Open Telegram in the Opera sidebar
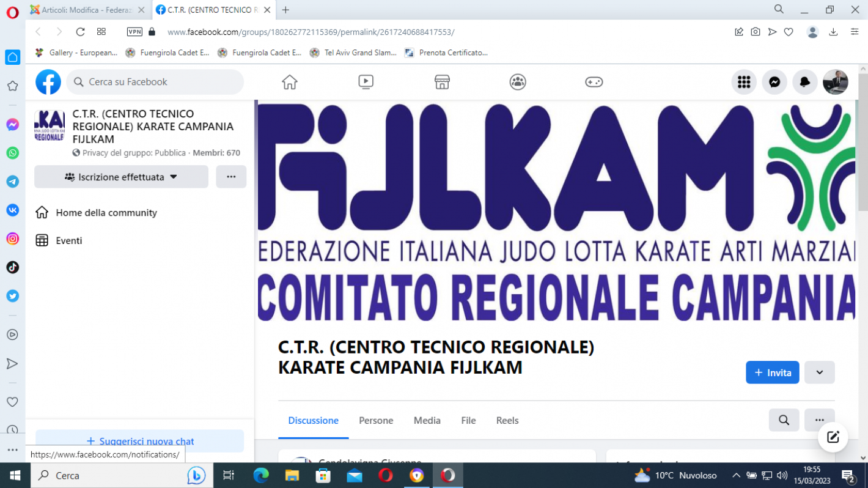The height and width of the screenshot is (488, 868). pyautogui.click(x=12, y=182)
